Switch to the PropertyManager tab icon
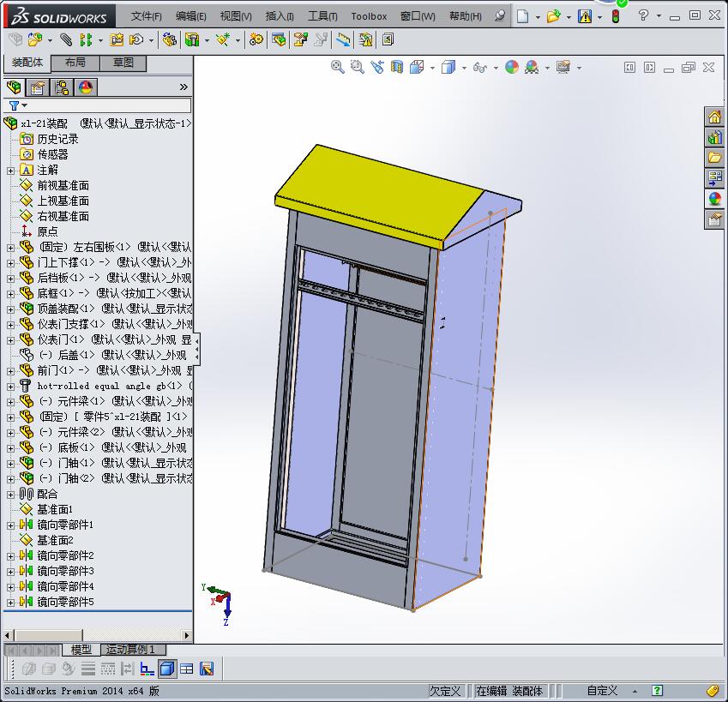 [x=38, y=87]
